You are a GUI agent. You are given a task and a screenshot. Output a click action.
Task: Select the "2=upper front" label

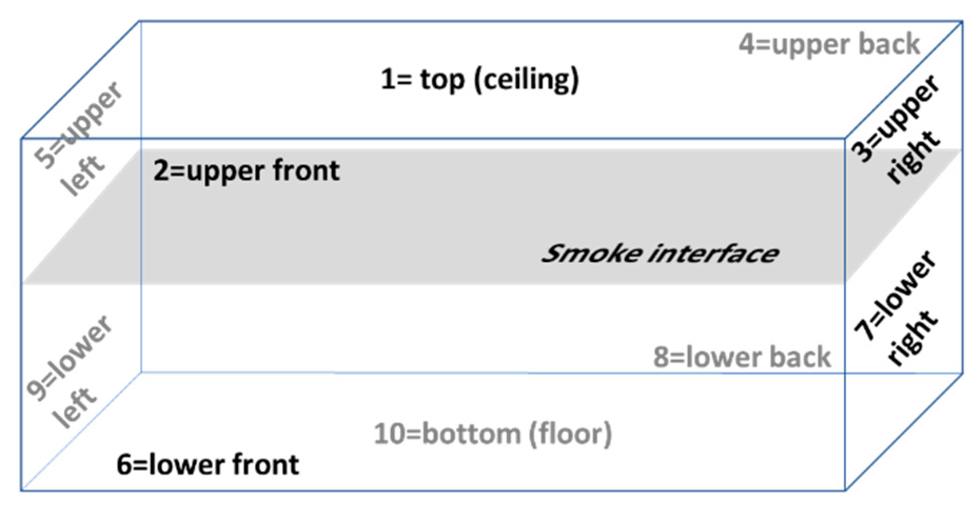(246, 171)
